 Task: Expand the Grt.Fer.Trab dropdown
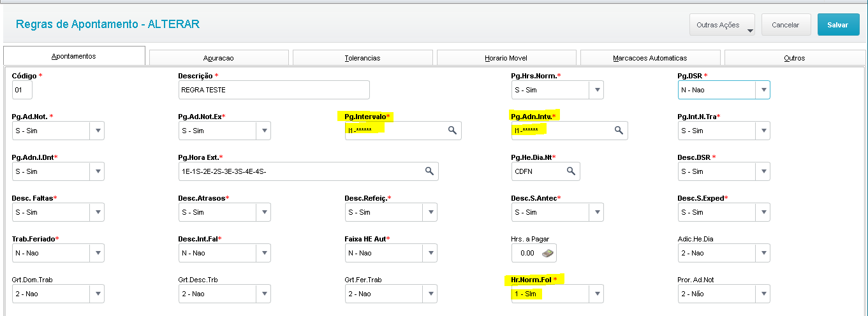click(x=430, y=294)
